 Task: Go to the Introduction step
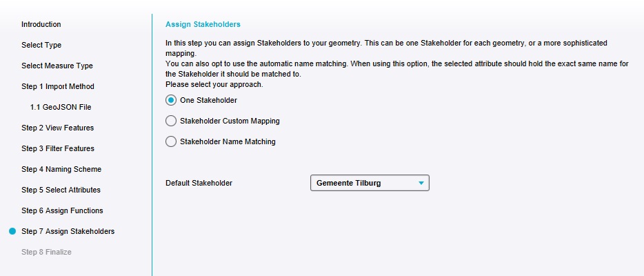[x=41, y=24]
